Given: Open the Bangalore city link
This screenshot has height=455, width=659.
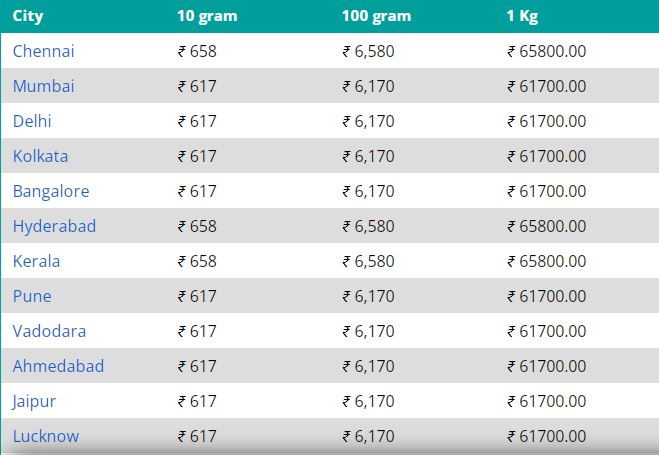Looking at the screenshot, I should [x=51, y=191].
